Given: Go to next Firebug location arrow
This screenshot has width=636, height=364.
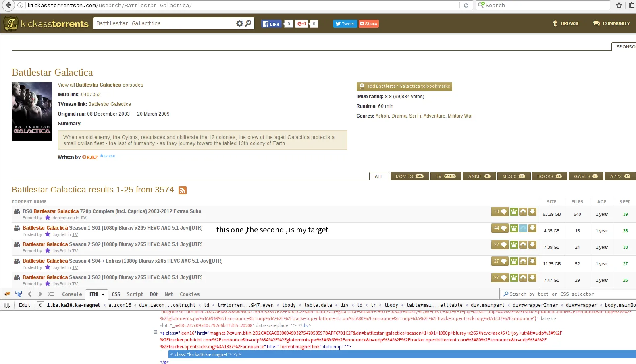Looking at the screenshot, I should point(40,294).
